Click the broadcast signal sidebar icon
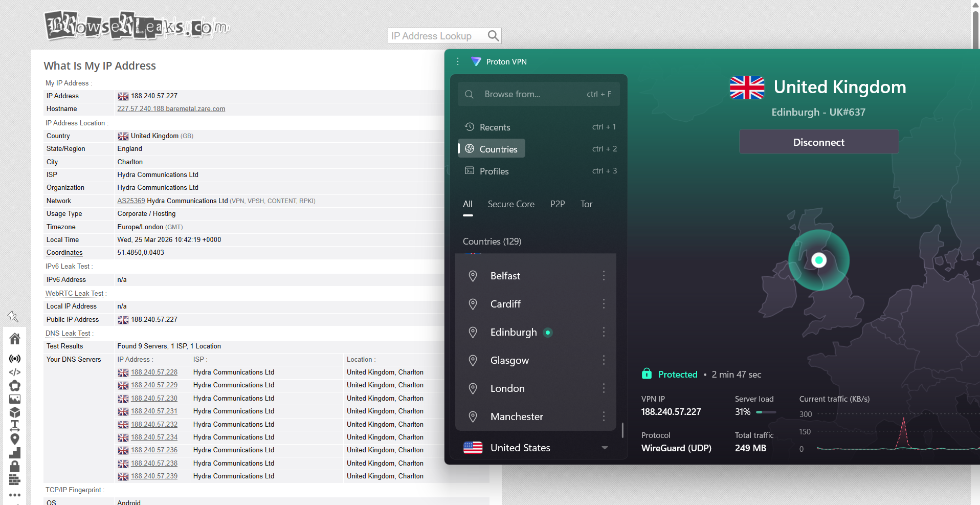Viewport: 980px width, 505px height. [15, 359]
